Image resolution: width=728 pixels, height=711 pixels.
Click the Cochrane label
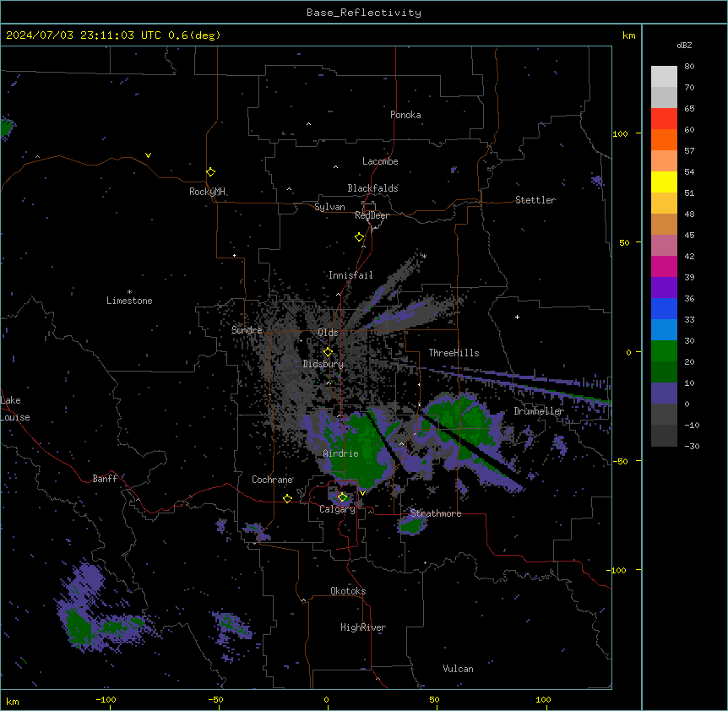(272, 480)
